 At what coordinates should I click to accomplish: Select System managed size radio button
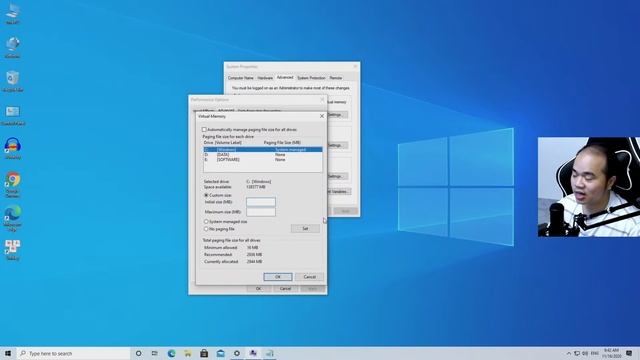(206, 222)
